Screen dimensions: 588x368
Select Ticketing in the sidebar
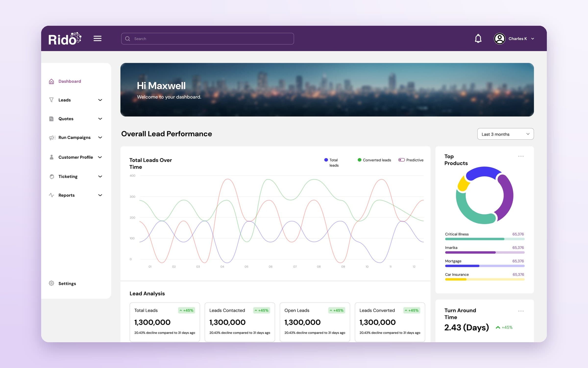tap(68, 176)
